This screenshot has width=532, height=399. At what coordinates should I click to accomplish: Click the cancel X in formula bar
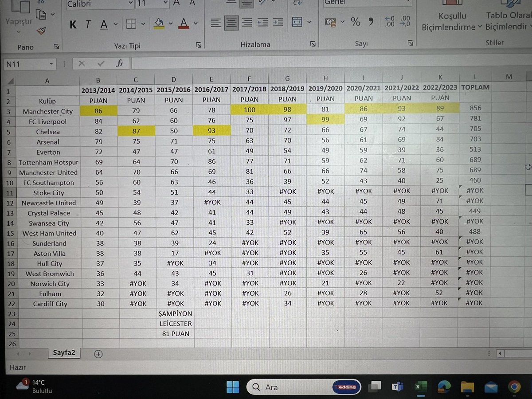click(x=81, y=63)
